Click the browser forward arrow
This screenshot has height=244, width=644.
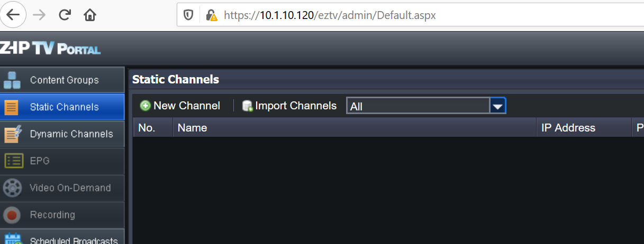(x=39, y=15)
